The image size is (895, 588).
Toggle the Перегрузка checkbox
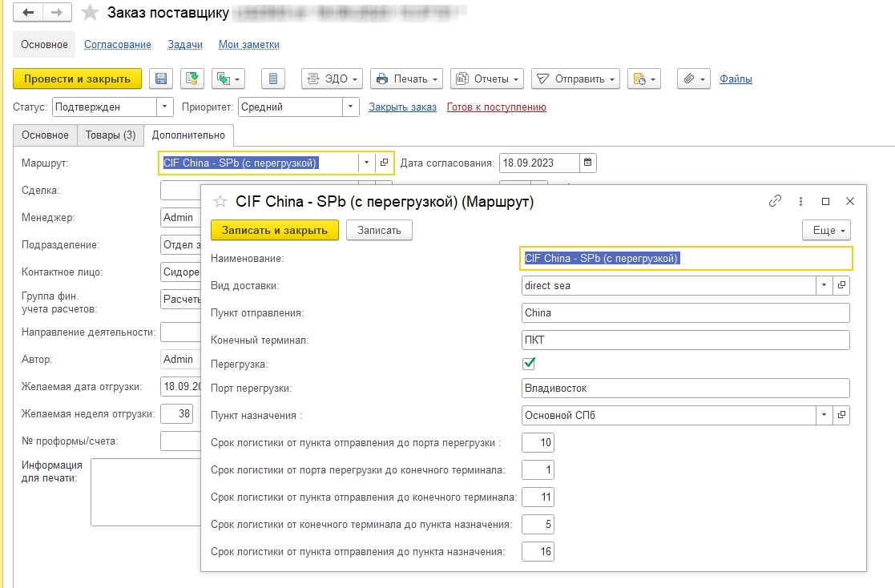529,364
